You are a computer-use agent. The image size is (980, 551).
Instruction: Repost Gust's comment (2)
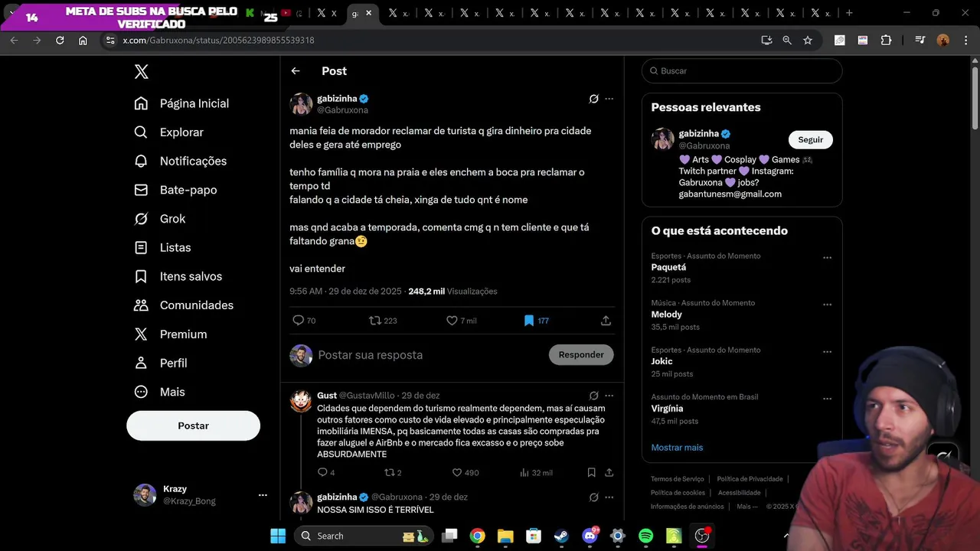click(x=393, y=473)
